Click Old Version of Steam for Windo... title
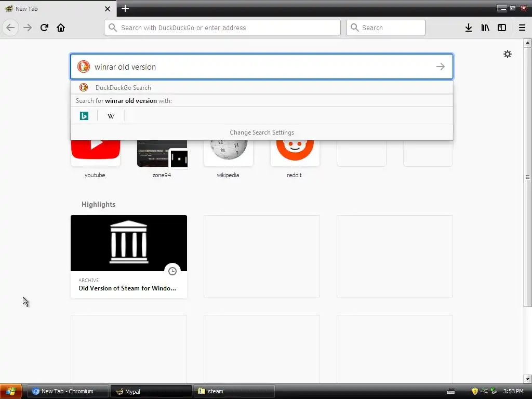This screenshot has width=532, height=399. (x=127, y=288)
